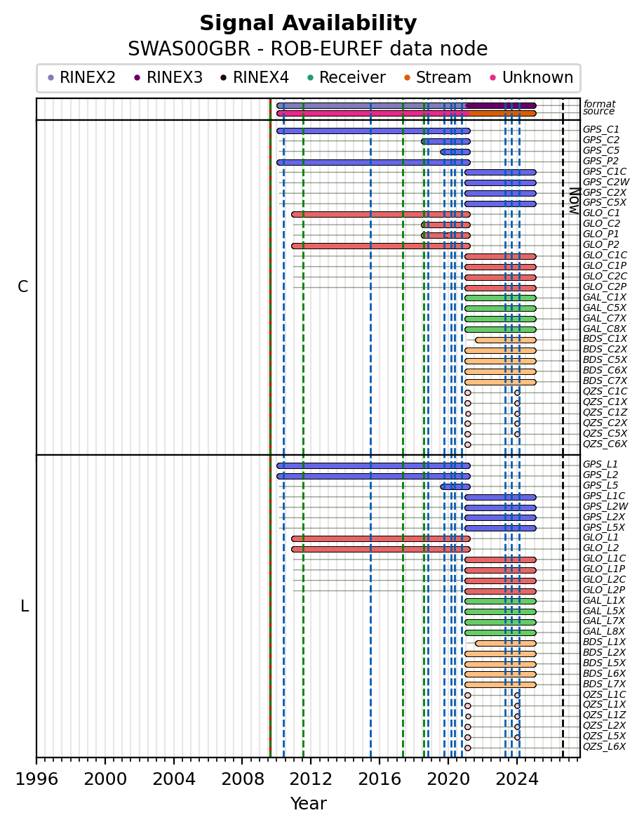Click the GPS_L1 row label
This screenshot has height=827, width=644.
click(601, 464)
